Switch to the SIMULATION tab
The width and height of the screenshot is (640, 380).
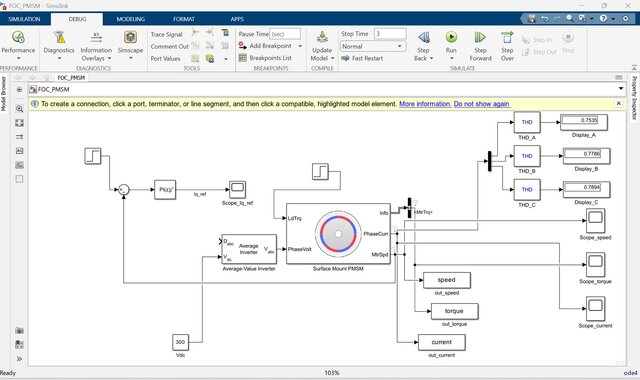coord(24,19)
